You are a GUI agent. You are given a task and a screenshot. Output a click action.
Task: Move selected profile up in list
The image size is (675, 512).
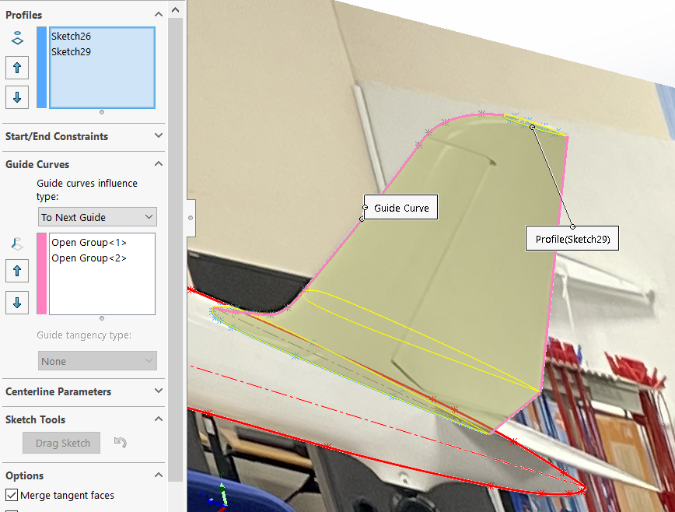click(x=17, y=68)
